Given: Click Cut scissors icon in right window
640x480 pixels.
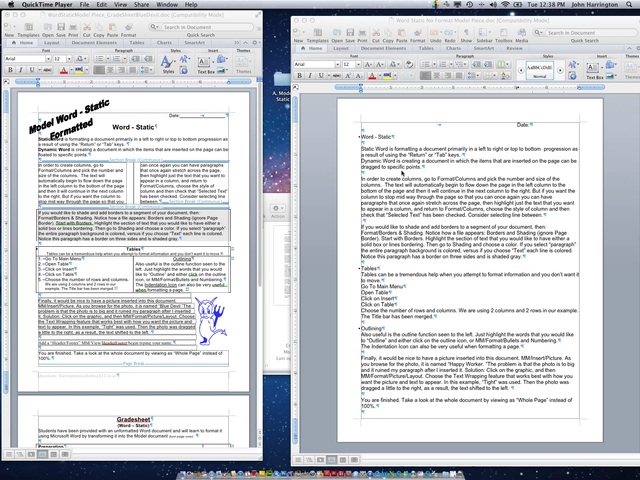Looking at the screenshot, I should click(x=376, y=33).
